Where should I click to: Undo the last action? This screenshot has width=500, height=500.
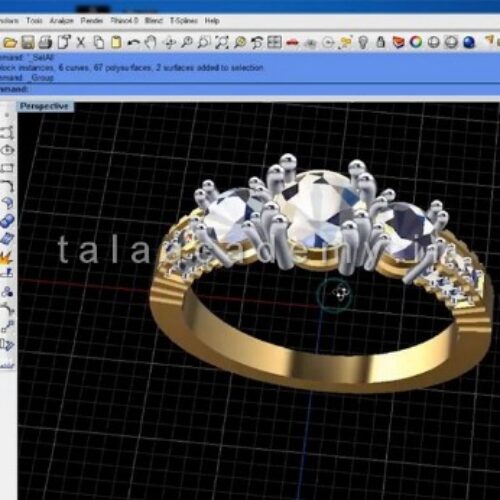tap(134, 43)
